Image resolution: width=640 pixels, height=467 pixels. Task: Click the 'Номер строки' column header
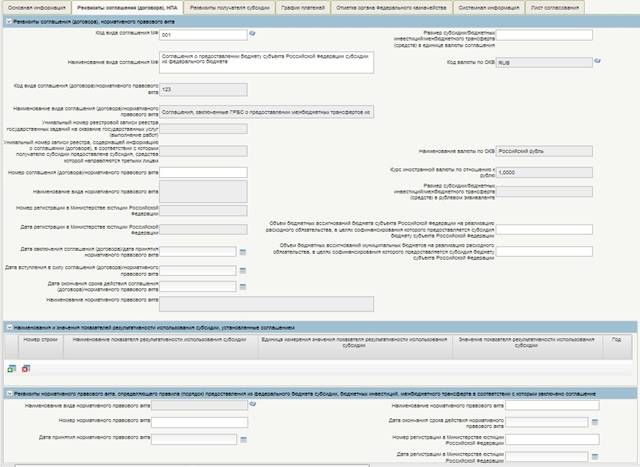[41, 340]
